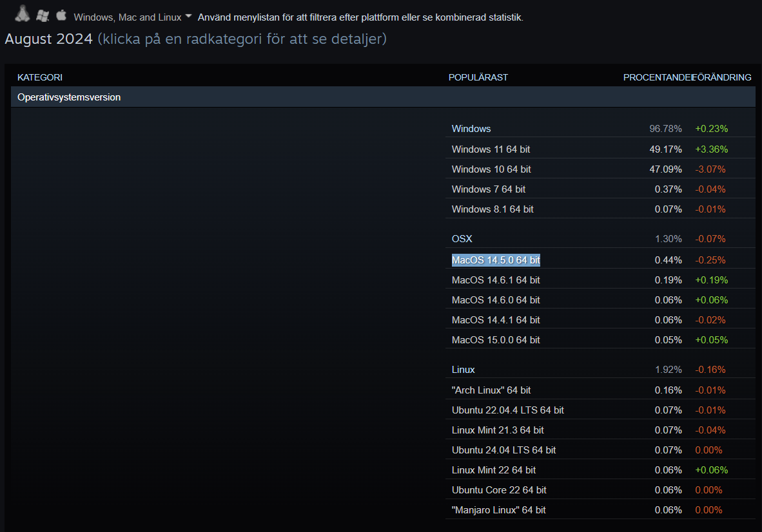Click the KATEGORI column header
762x532 pixels.
40,77
